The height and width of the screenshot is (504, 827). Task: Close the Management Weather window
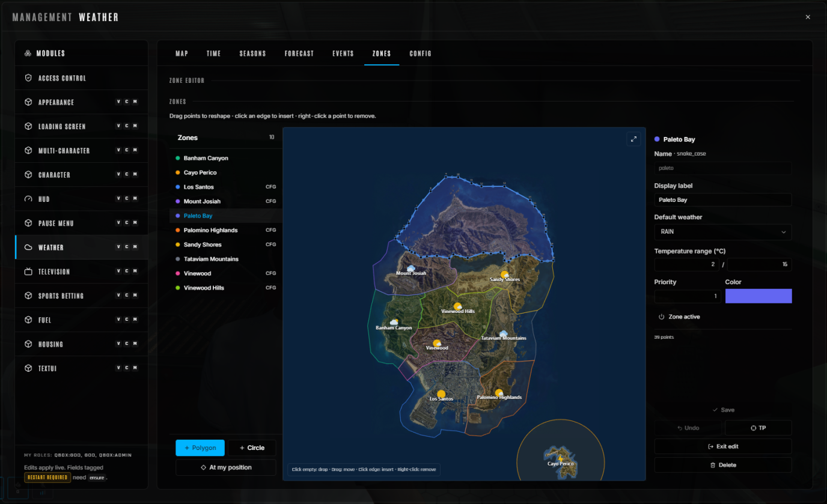coord(808,17)
